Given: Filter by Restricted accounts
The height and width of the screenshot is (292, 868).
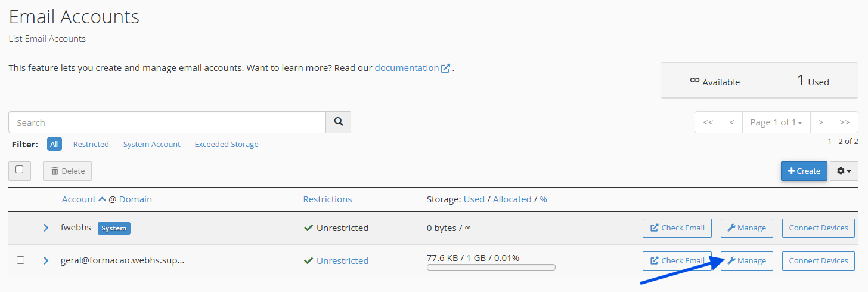Looking at the screenshot, I should (91, 144).
